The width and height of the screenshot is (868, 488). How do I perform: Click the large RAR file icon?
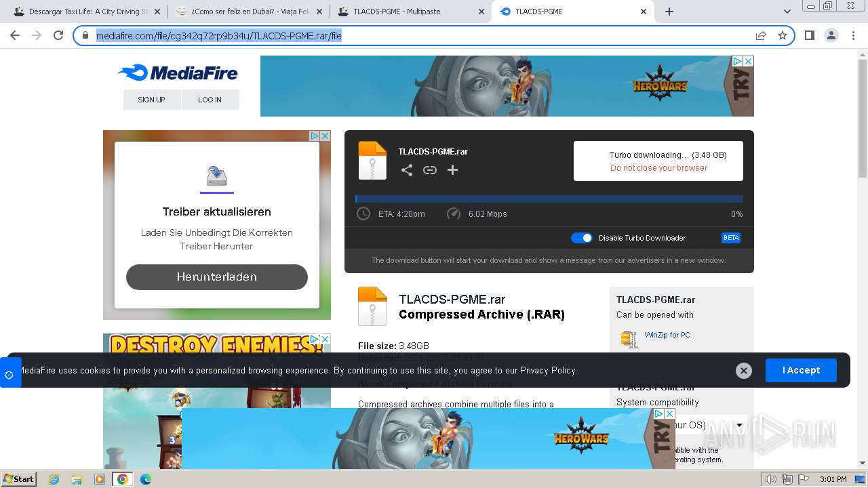point(372,306)
